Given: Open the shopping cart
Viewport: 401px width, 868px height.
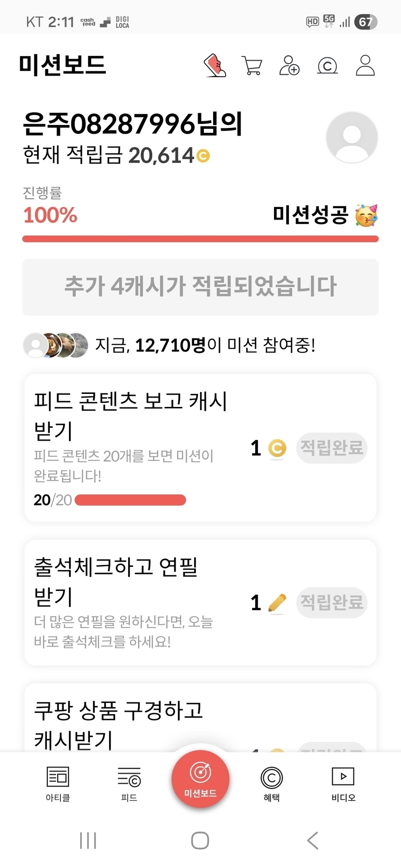Looking at the screenshot, I should 252,66.
